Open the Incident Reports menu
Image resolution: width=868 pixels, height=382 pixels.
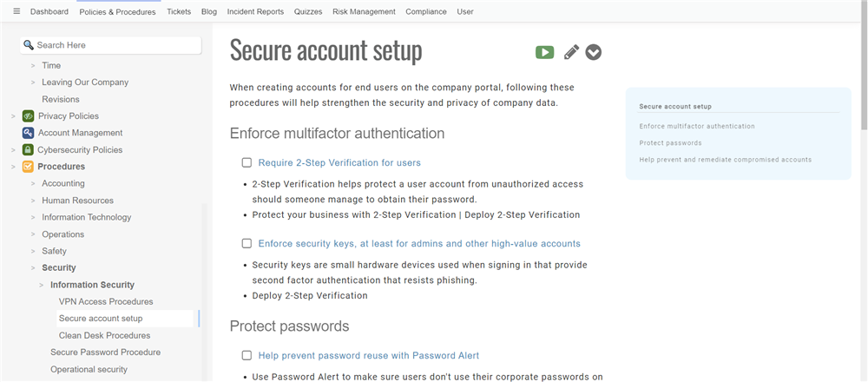point(255,12)
